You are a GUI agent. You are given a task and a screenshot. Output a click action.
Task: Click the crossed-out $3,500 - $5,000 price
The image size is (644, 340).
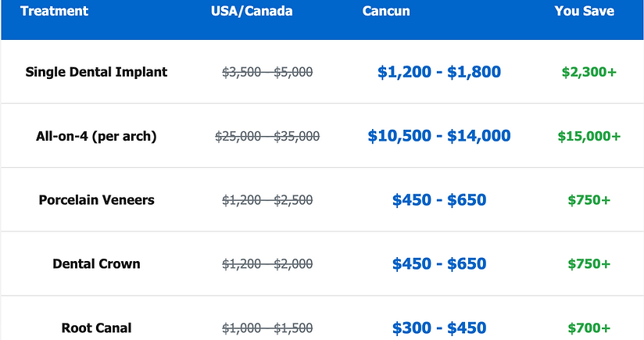[x=267, y=72]
